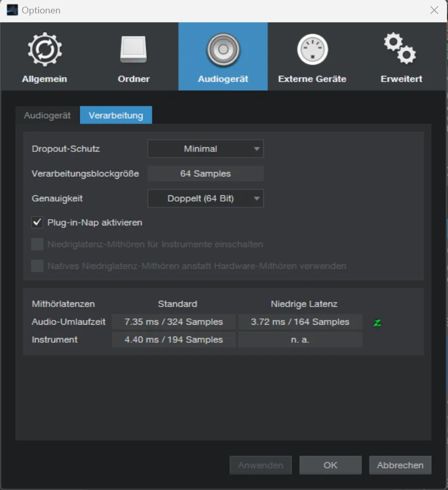Click the Studio One app icon in title bar
The image size is (448, 490).
point(12,10)
